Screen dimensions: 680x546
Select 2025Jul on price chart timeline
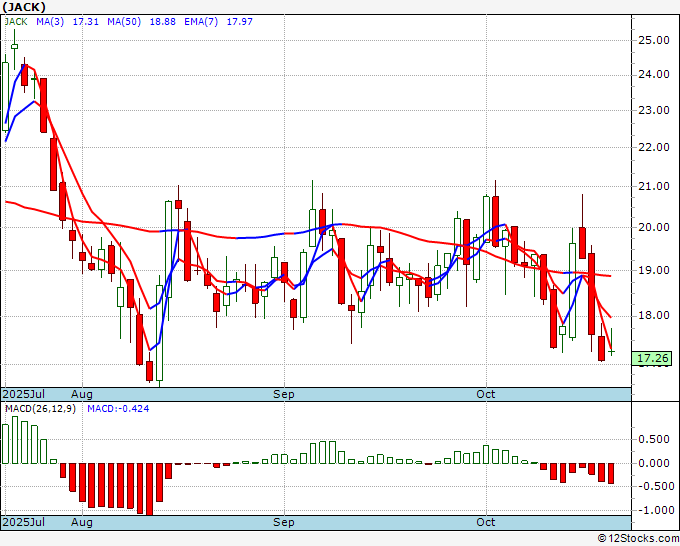pyautogui.click(x=24, y=394)
